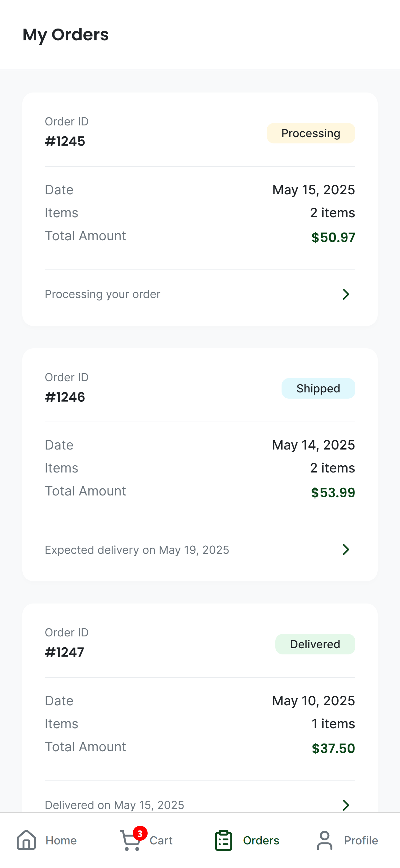Screen dimensions: 400x868
Task: Select order ID #1246 heading
Action: tap(65, 397)
